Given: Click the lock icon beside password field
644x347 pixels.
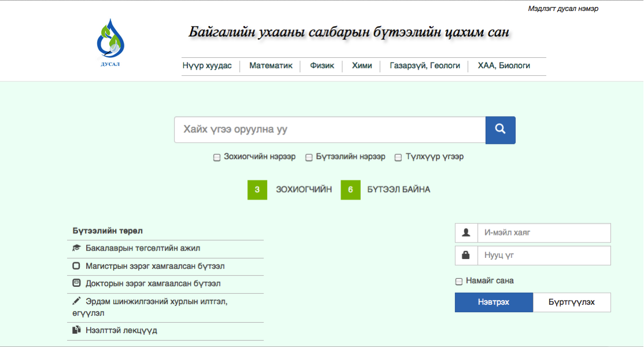Looking at the screenshot, I should (466, 255).
